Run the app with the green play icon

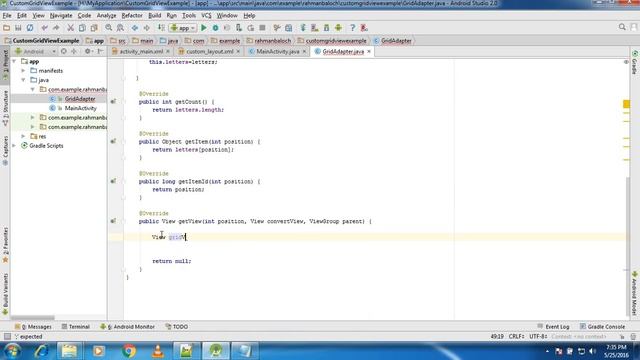click(x=204, y=28)
